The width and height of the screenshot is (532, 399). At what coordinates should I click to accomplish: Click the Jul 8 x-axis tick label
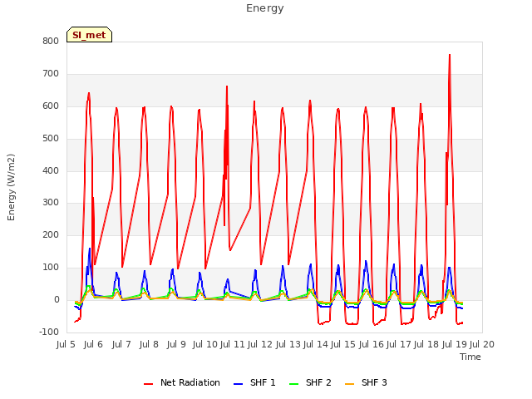[149, 344]
